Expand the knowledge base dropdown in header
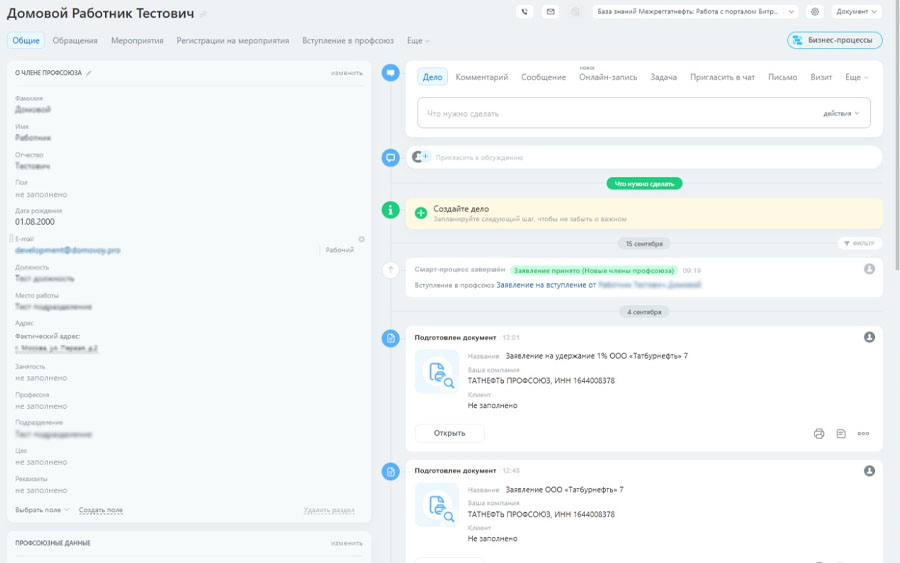Screen dimensions: 900x563 791,11
